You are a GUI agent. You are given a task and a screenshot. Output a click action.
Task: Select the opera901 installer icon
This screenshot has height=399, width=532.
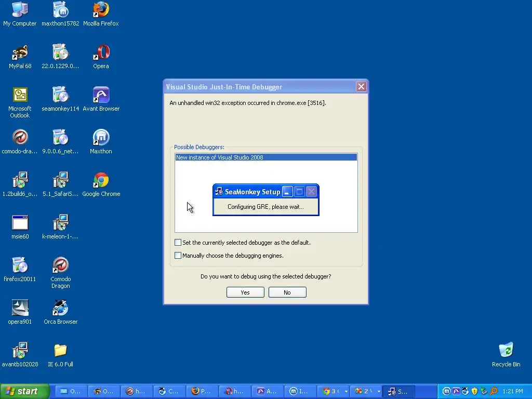tap(20, 312)
